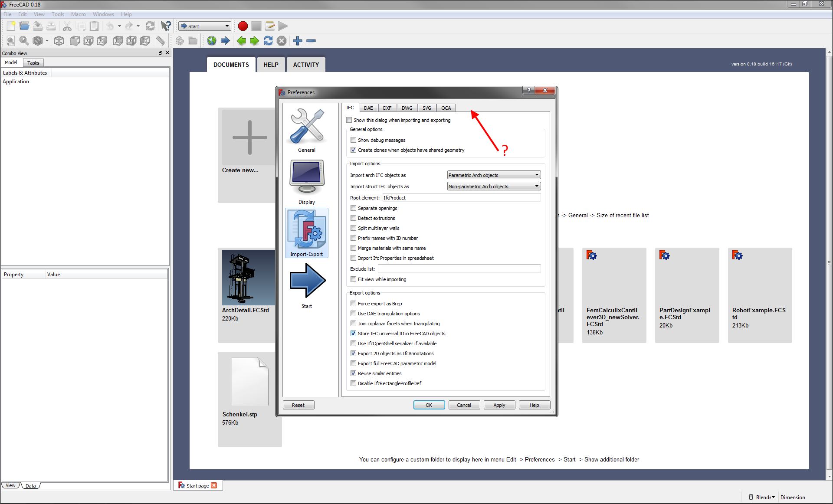Go forward with the green right arrow
The width and height of the screenshot is (833, 504).
(255, 41)
